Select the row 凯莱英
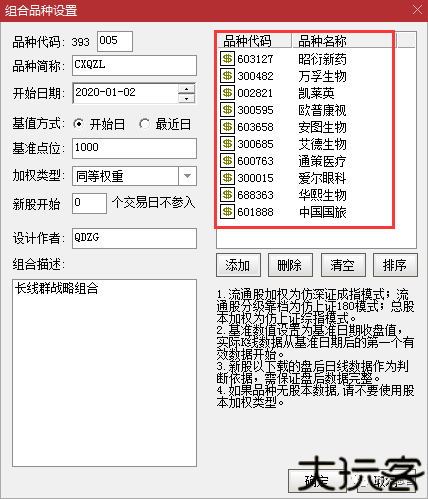Viewport: 428px width, 499px height. pyautogui.click(x=316, y=93)
